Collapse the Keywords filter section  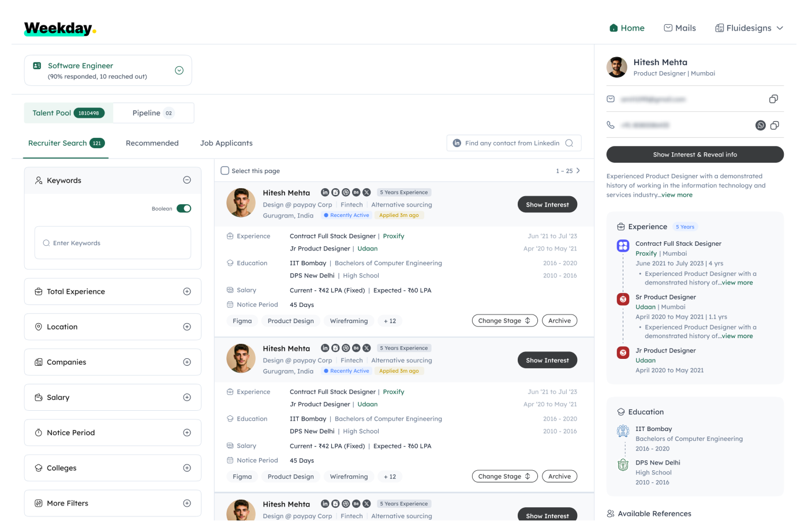tap(186, 180)
